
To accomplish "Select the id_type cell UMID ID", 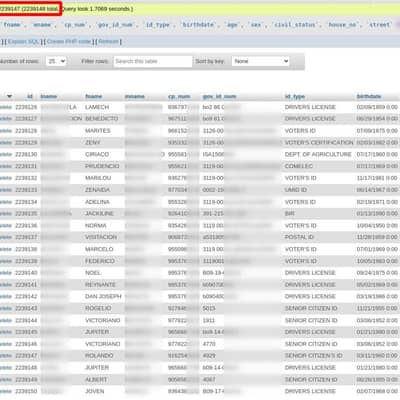I will 296,190.
